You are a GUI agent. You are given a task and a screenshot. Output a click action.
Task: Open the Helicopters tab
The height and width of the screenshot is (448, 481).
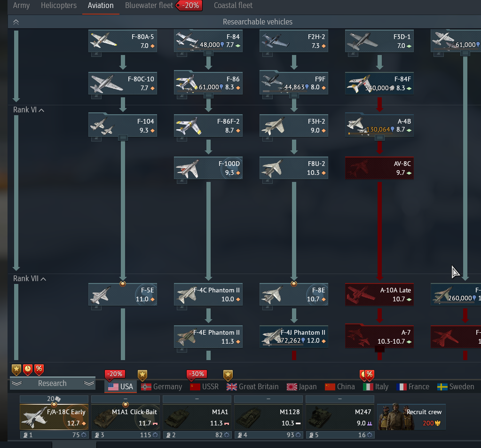tap(59, 6)
